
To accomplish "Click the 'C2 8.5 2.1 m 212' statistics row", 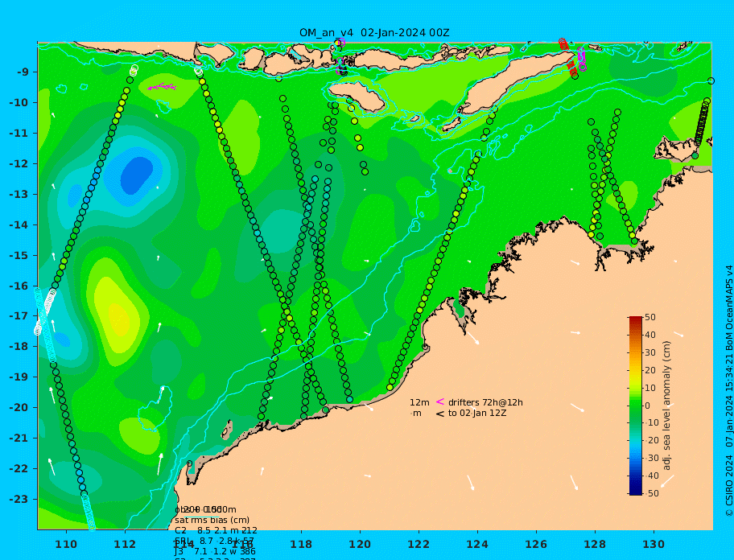I will 216,530.
